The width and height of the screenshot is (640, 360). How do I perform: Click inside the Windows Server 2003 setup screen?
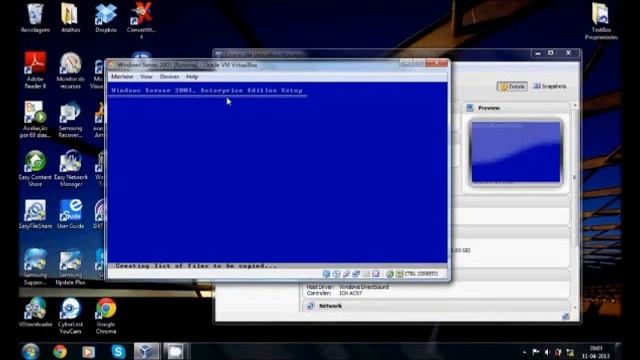277,172
